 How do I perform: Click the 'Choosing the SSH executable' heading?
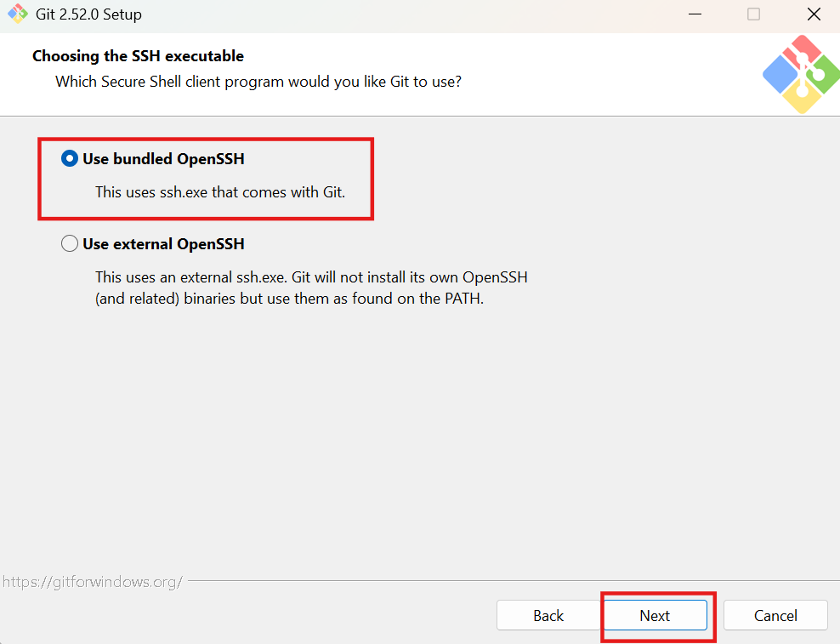pyautogui.click(x=139, y=56)
